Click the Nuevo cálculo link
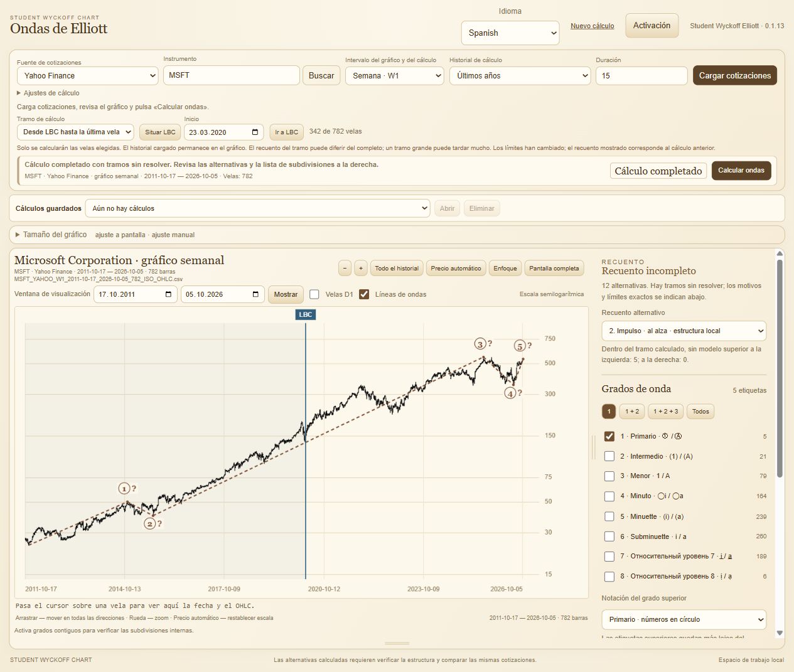 click(593, 26)
